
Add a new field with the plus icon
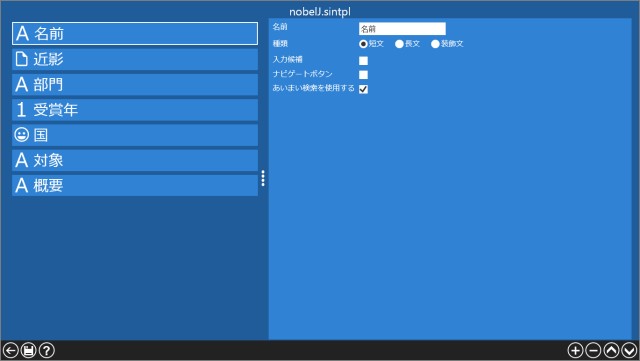click(x=576, y=350)
